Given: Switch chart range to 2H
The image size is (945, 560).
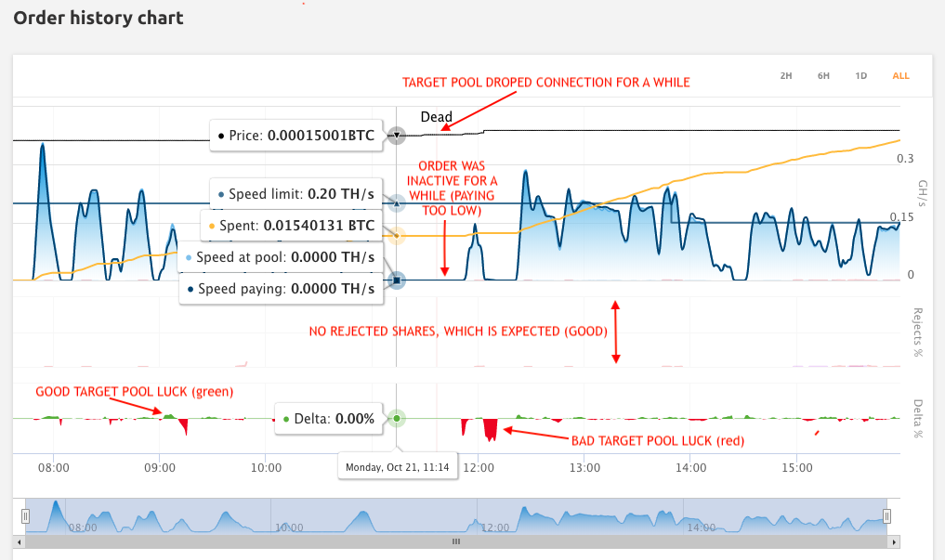Looking at the screenshot, I should 786,76.
